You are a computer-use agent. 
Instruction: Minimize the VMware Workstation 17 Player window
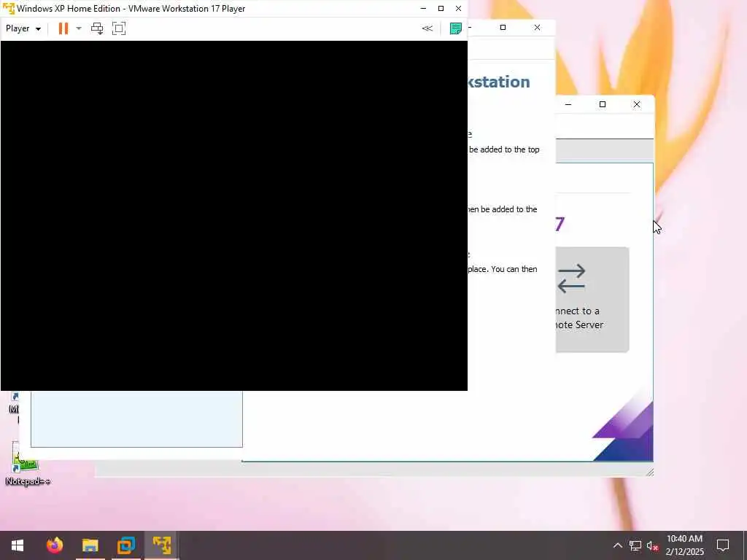423,9
